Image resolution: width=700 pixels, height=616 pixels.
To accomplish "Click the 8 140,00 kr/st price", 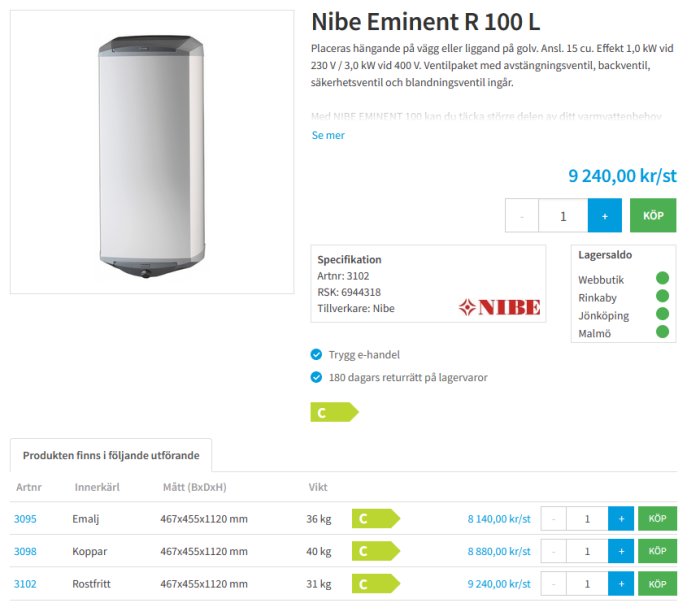I will [499, 519].
